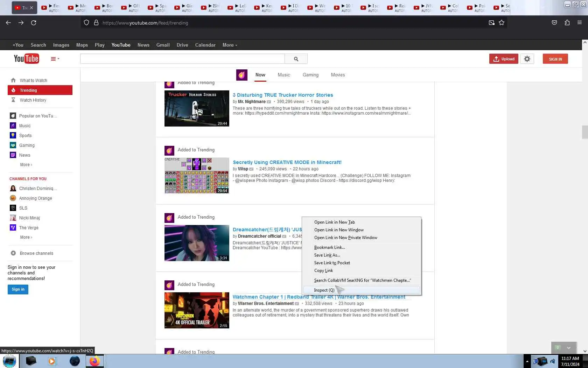Choose Copy Link from context menu
This screenshot has height=368, width=588.
click(362, 271)
